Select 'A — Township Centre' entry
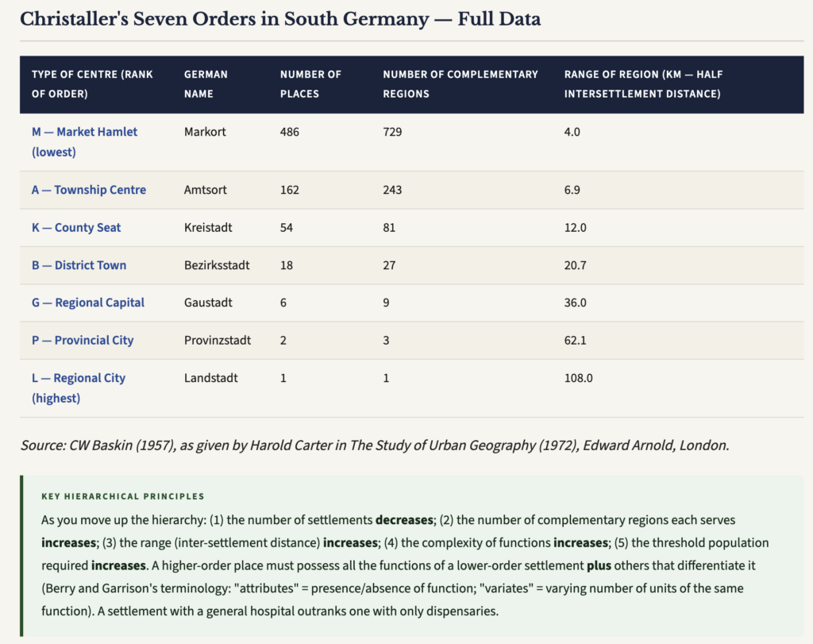 (89, 190)
